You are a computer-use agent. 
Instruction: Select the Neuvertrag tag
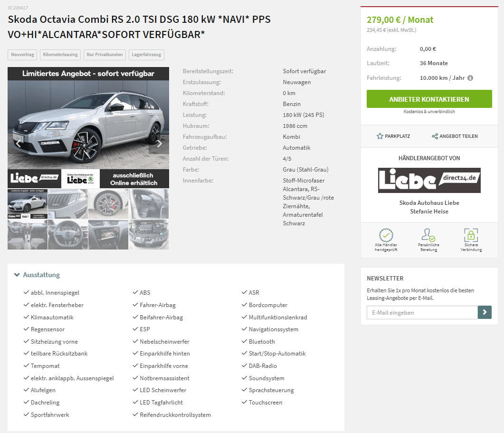22,55
